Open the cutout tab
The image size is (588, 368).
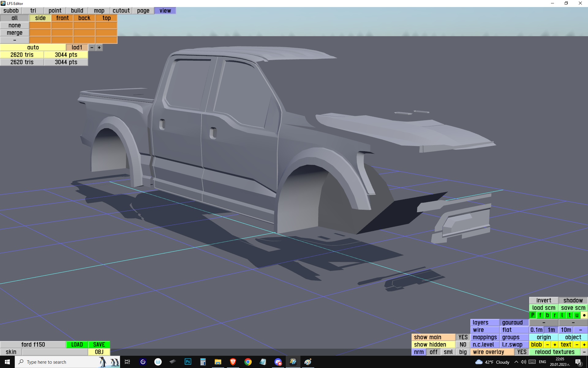pyautogui.click(x=121, y=10)
